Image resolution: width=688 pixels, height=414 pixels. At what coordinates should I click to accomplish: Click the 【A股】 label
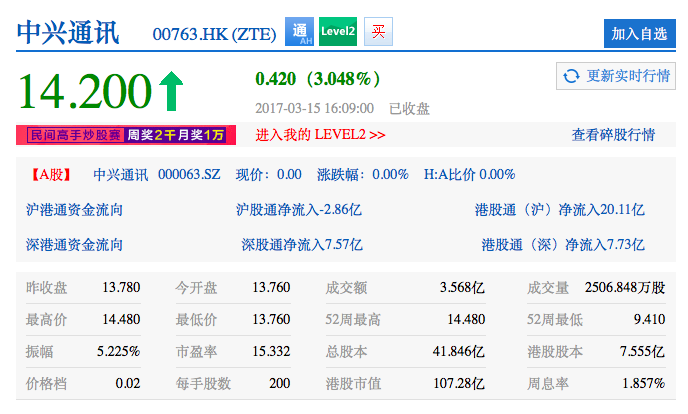click(52, 174)
